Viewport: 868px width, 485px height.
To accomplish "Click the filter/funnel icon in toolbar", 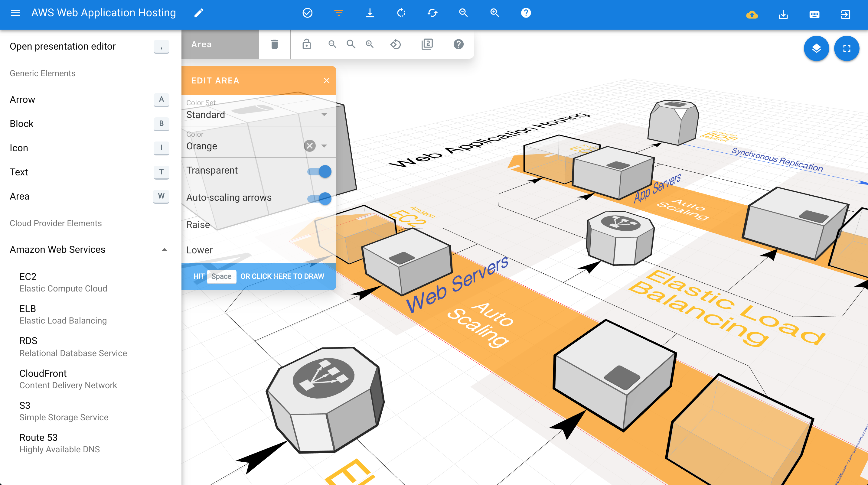I will 339,12.
